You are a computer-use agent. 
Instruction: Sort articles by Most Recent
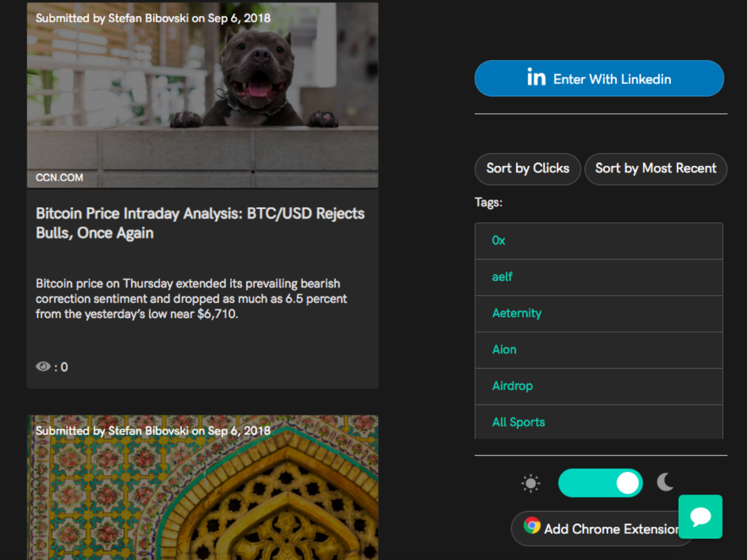656,169
